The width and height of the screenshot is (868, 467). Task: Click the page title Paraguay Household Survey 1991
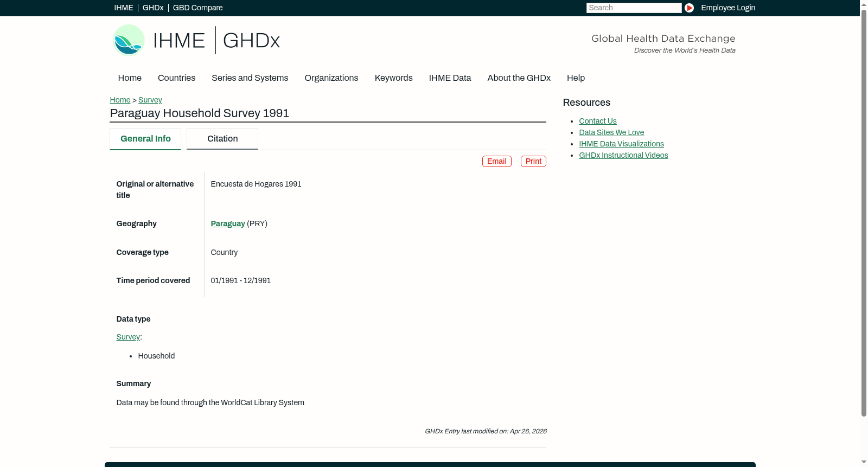pyautogui.click(x=200, y=113)
